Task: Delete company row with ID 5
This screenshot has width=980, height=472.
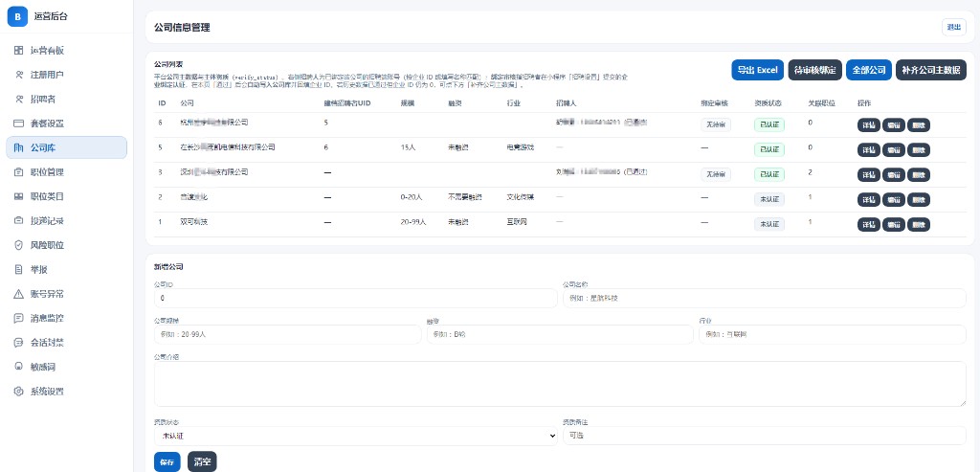Action: pyautogui.click(x=918, y=150)
